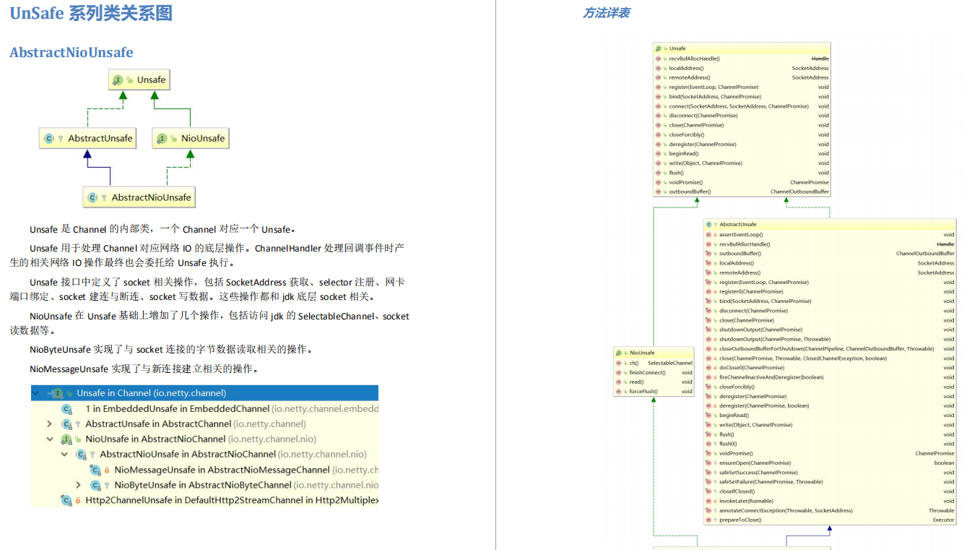980x550 pixels.
Task: Click the method icon beside assertEventLoop()
Action: click(708, 235)
